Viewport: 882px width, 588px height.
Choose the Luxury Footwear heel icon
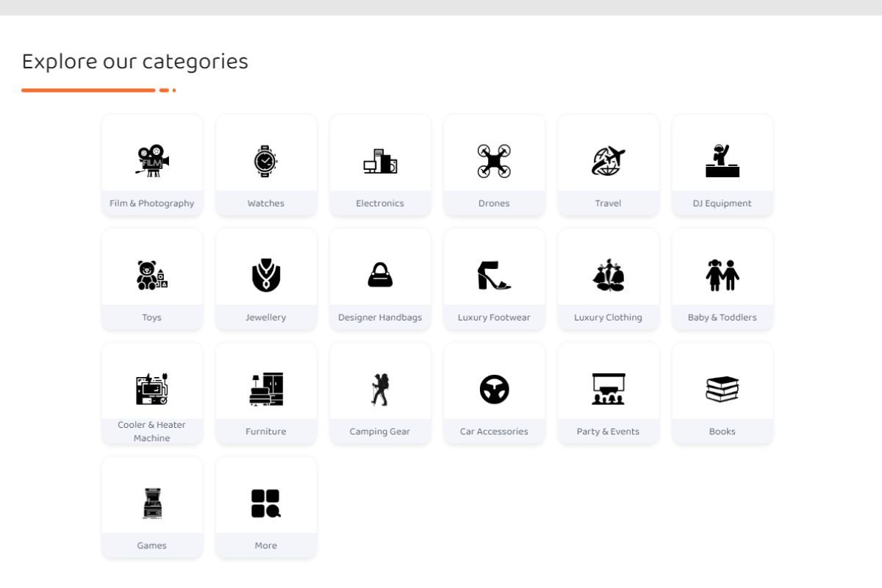point(494,276)
